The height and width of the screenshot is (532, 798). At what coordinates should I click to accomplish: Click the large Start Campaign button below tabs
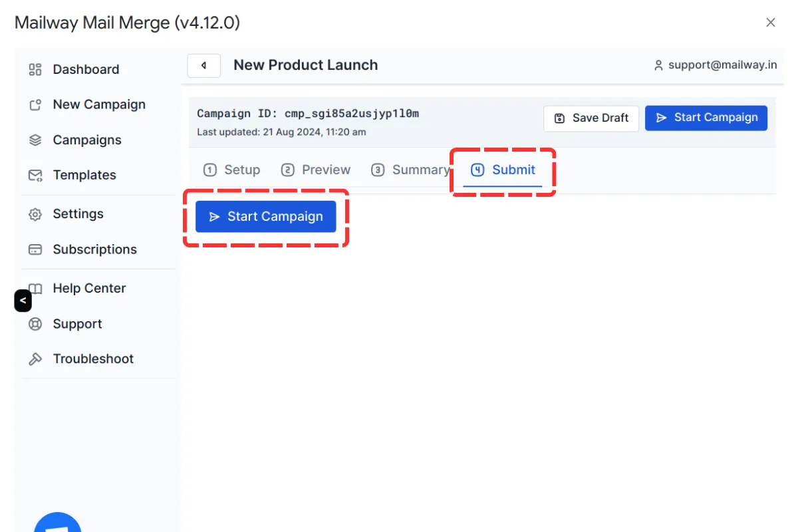(266, 217)
